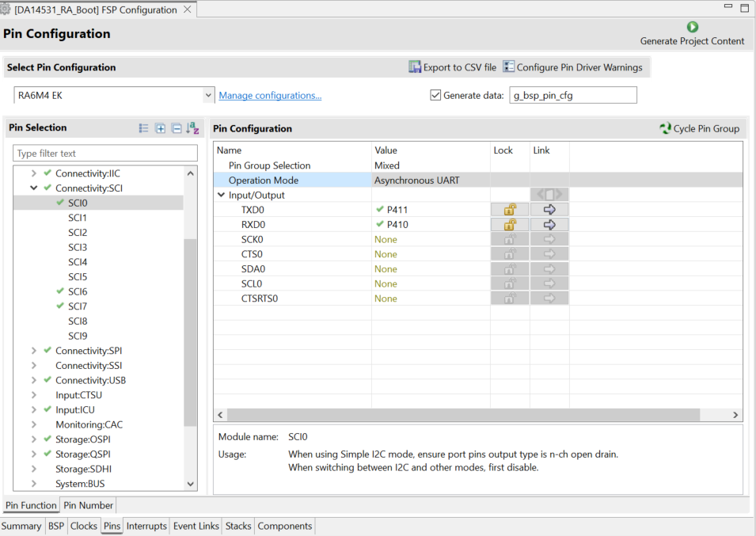This screenshot has width=756, height=536.
Task: Click the link arrow in the SCL0 row
Action: (x=549, y=284)
